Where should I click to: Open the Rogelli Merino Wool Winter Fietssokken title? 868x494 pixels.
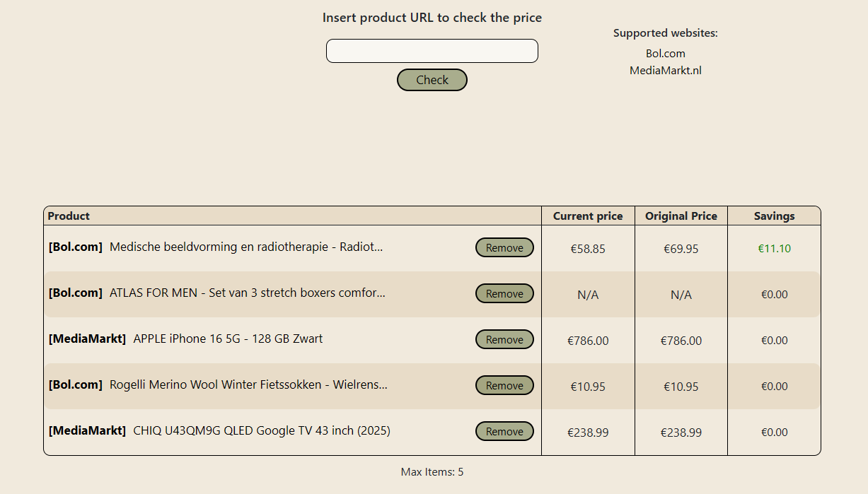(248, 384)
